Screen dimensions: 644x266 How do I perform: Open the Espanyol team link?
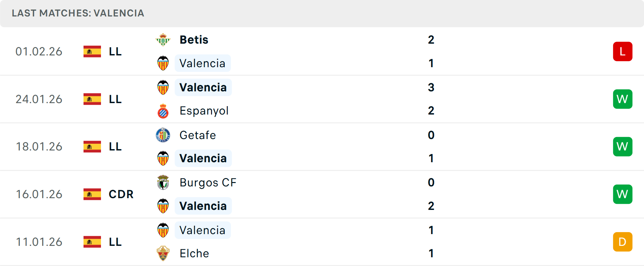(204, 111)
